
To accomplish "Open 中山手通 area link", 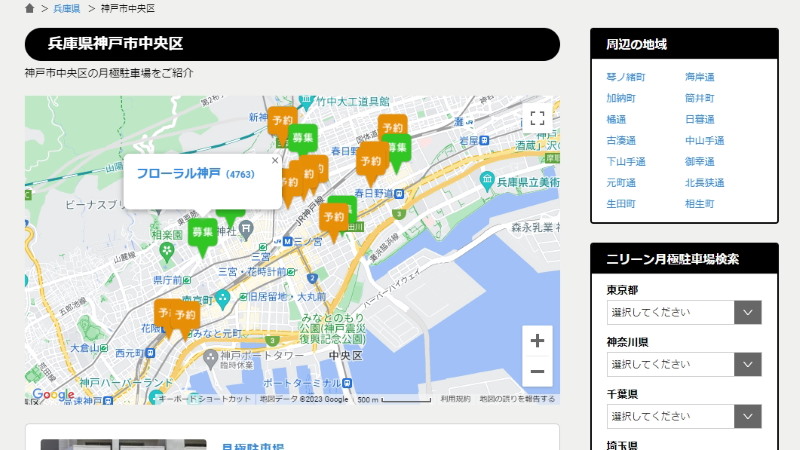I will point(705,140).
